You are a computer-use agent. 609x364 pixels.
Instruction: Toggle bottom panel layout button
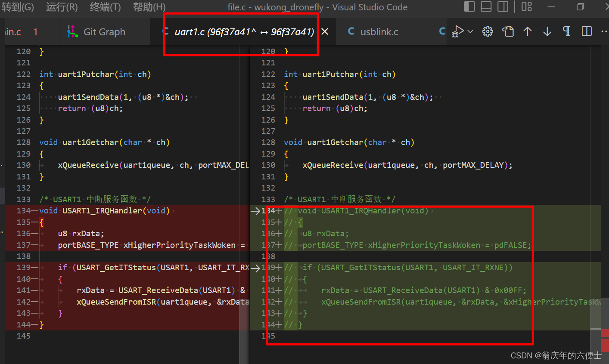[x=486, y=6]
